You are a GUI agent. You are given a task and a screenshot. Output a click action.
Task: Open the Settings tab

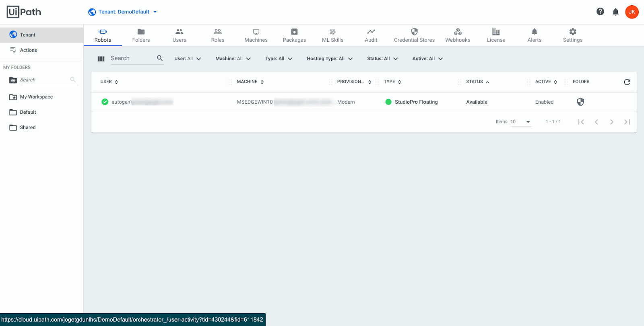click(x=572, y=35)
